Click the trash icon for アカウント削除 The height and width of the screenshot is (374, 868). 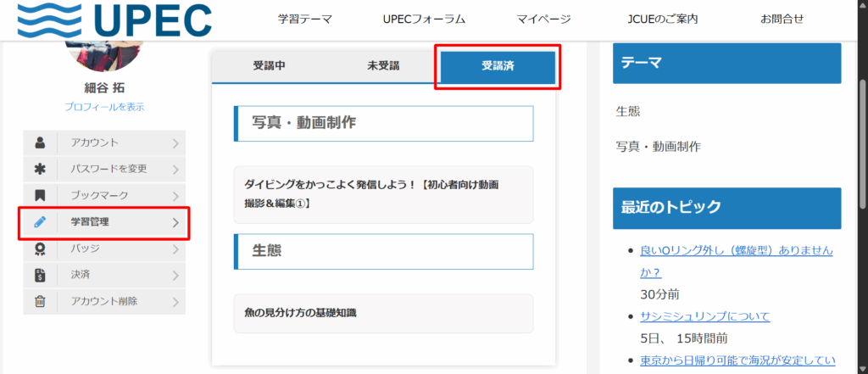click(x=40, y=302)
